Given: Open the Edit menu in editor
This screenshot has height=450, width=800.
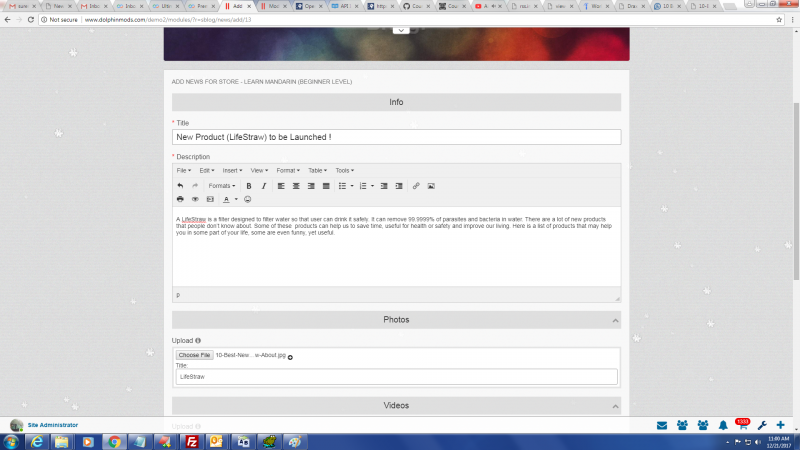Looking at the screenshot, I should (207, 170).
